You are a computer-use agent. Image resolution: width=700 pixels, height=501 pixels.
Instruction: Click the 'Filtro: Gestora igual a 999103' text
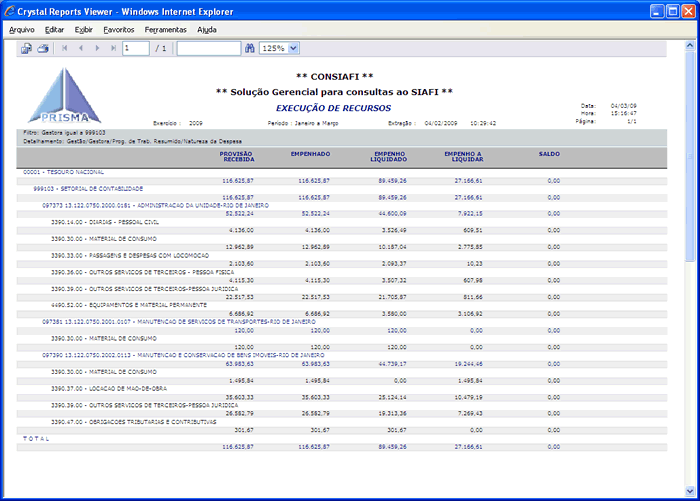click(x=64, y=133)
